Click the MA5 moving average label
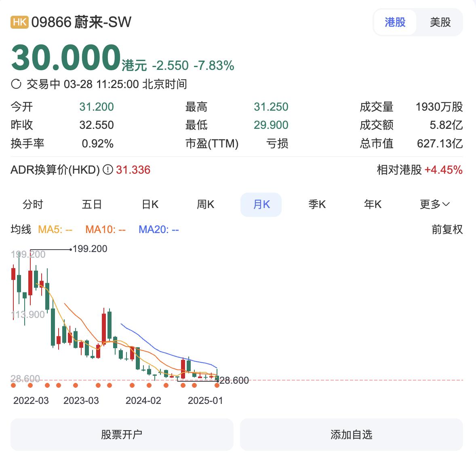This screenshot has width=476, height=454. [x=55, y=229]
